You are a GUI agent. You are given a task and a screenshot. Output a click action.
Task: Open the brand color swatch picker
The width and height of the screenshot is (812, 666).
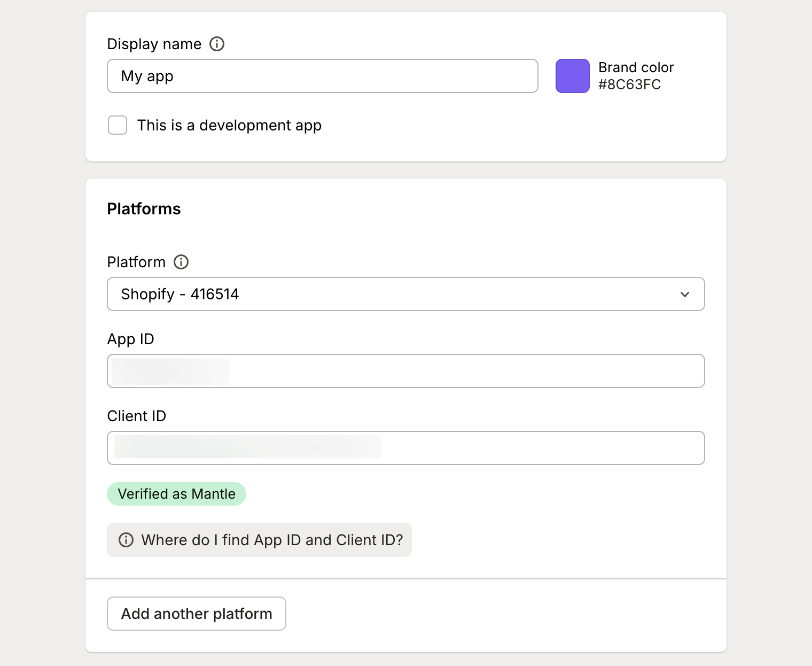(x=572, y=76)
